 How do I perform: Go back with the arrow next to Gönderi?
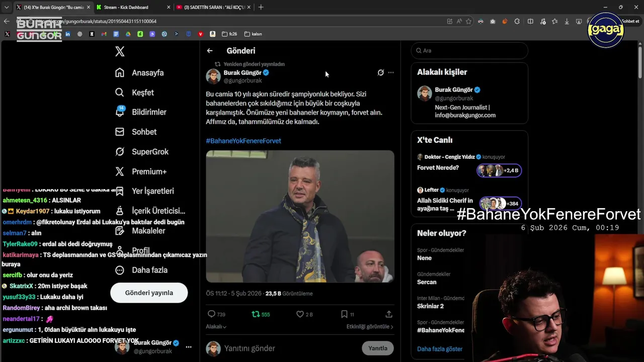(210, 51)
